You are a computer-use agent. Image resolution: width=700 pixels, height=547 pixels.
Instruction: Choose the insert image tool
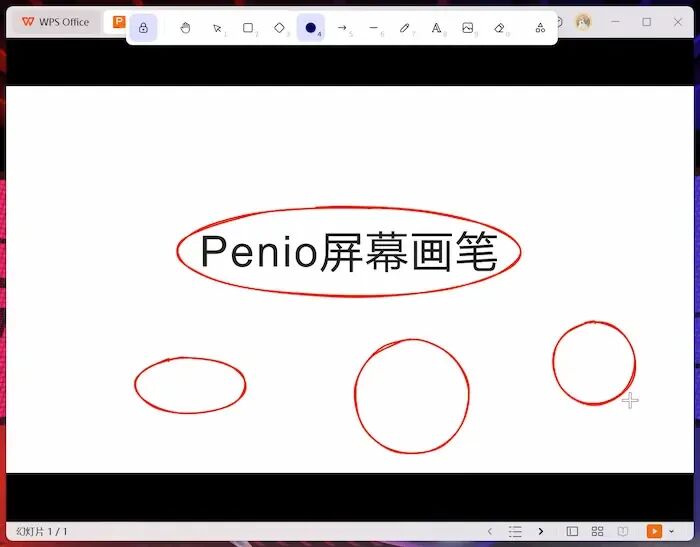(468, 28)
